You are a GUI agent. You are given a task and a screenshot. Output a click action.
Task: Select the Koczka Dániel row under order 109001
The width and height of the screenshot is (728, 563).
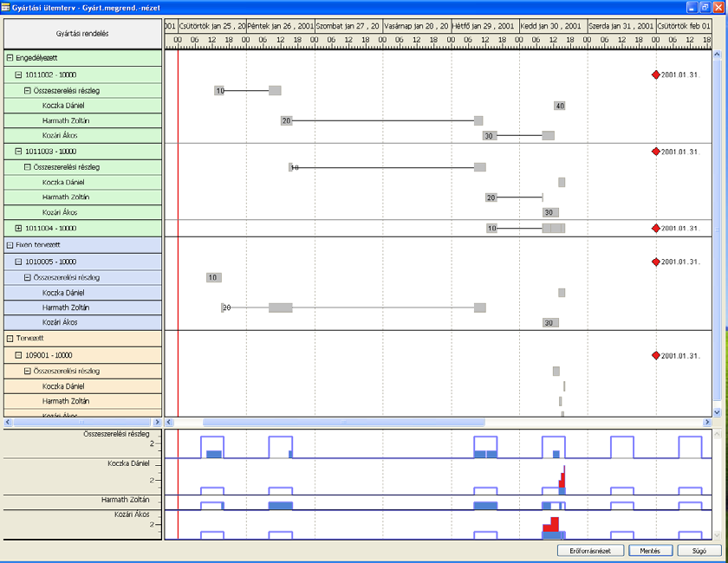[x=82, y=386]
